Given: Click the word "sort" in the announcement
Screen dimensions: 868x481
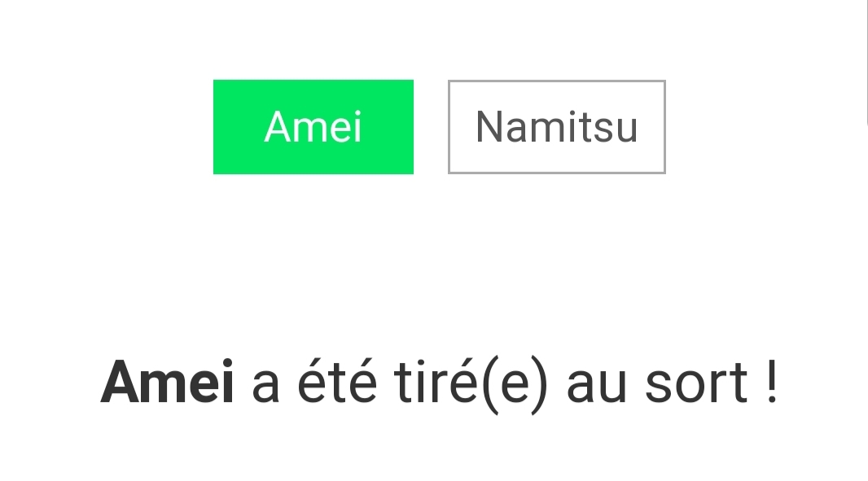Looking at the screenshot, I should tap(695, 384).
